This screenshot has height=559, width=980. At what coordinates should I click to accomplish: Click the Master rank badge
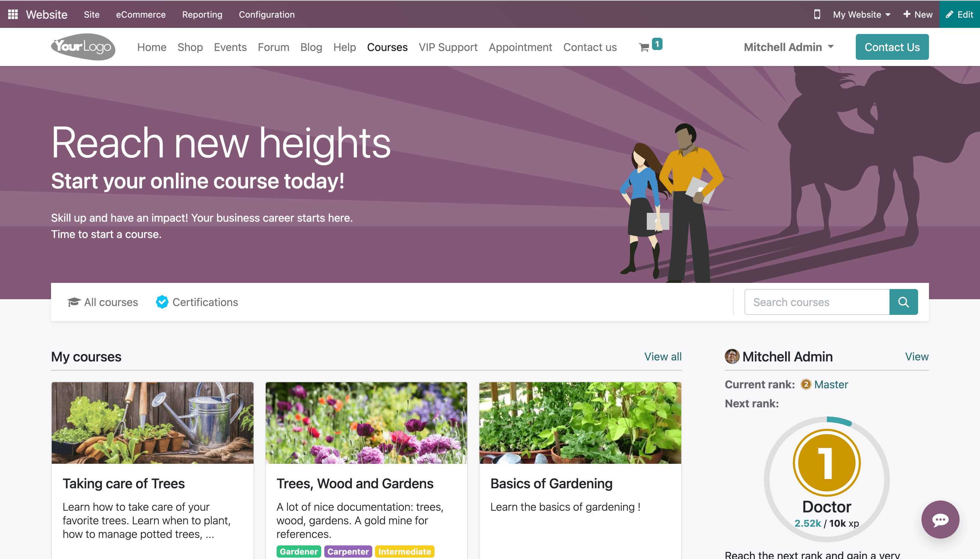pyautogui.click(x=805, y=384)
